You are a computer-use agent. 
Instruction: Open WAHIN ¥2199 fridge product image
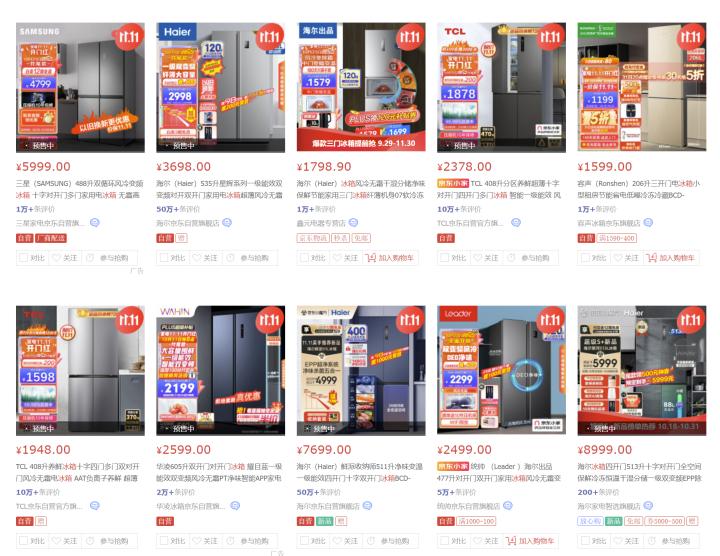(220, 371)
